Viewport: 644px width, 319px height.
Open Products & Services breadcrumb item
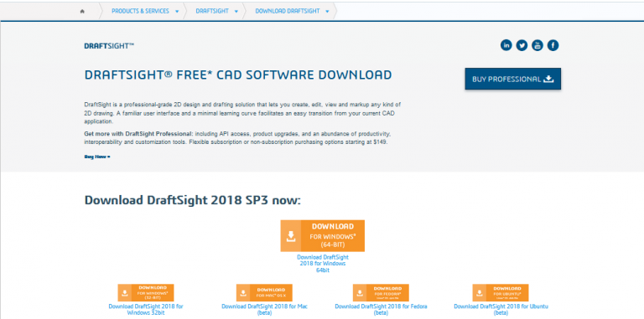point(140,12)
